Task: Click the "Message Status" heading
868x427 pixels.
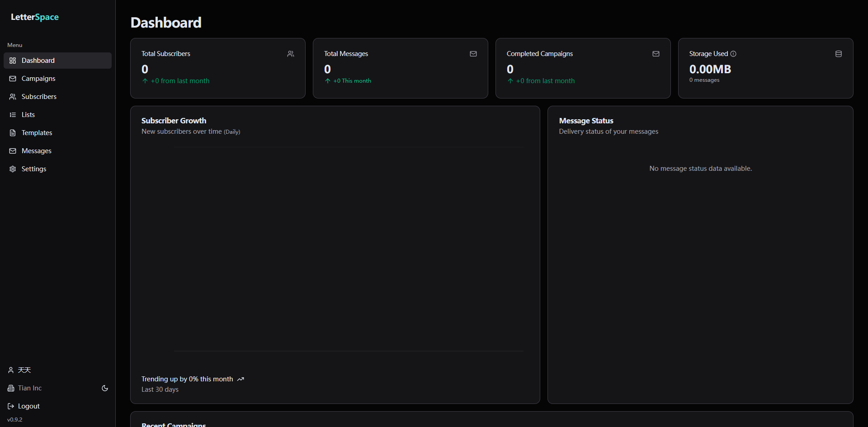Action: click(586, 121)
